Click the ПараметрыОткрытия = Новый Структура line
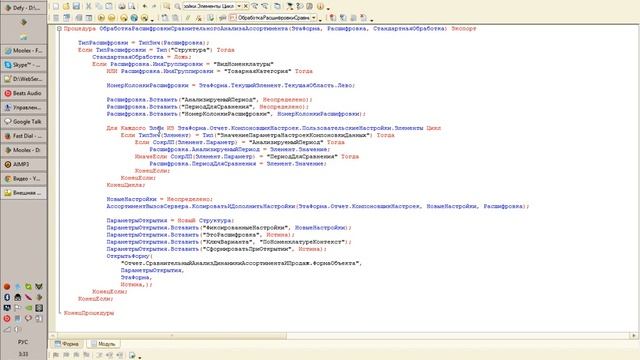 pos(170,220)
